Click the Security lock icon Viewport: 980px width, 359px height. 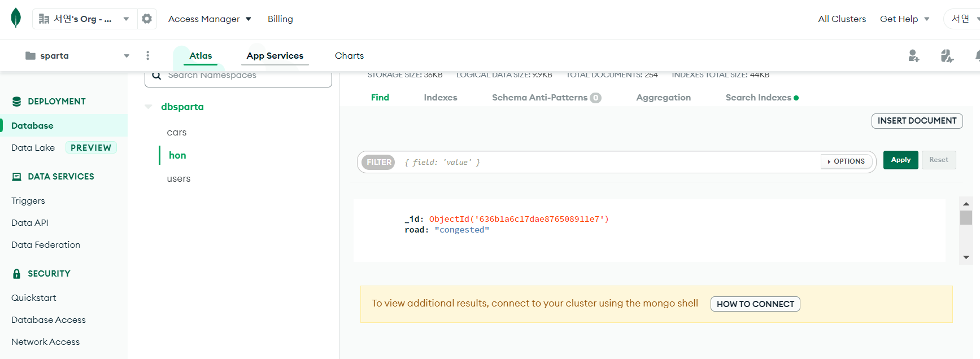[17, 274]
